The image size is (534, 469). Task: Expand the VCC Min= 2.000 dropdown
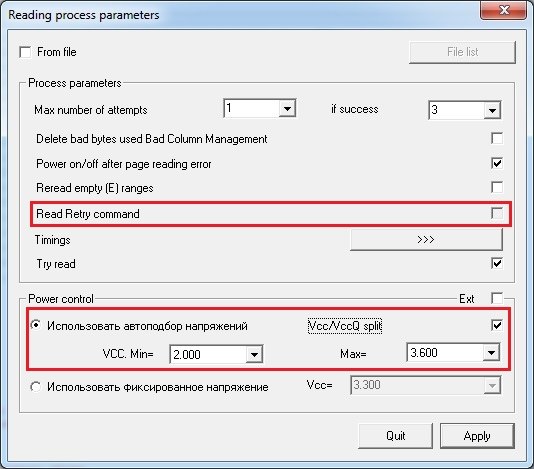point(254,354)
